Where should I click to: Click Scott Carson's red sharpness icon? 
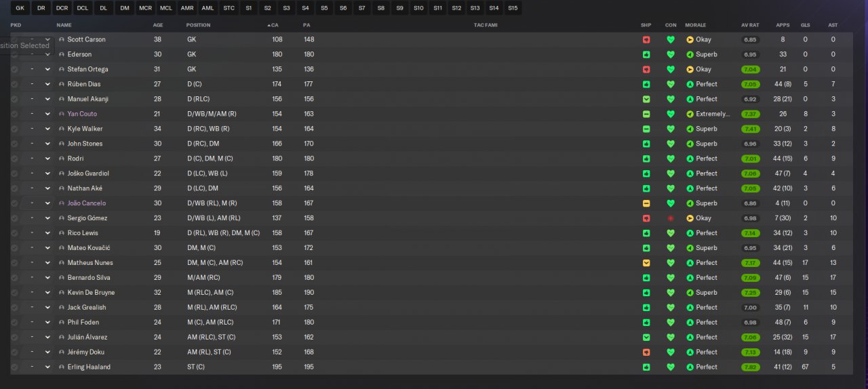[x=646, y=39]
